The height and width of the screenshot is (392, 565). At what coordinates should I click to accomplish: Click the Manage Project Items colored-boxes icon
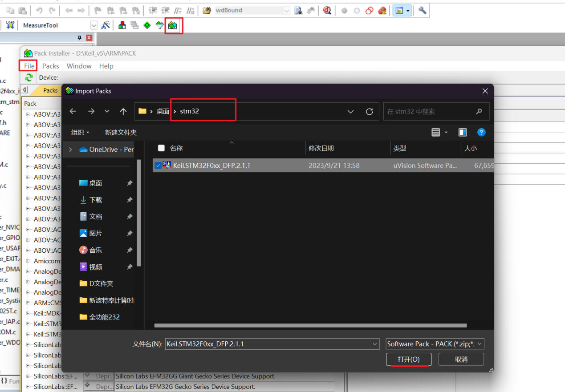[122, 25]
